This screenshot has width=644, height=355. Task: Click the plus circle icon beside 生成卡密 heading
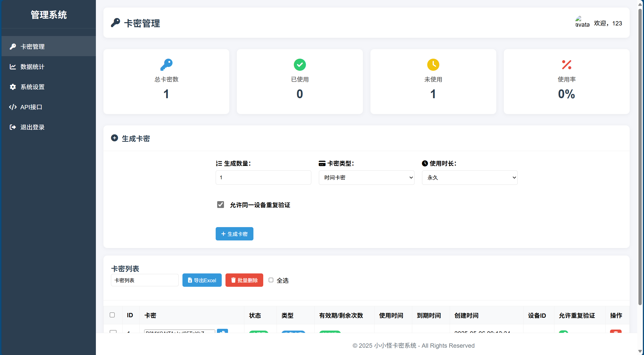115,138
